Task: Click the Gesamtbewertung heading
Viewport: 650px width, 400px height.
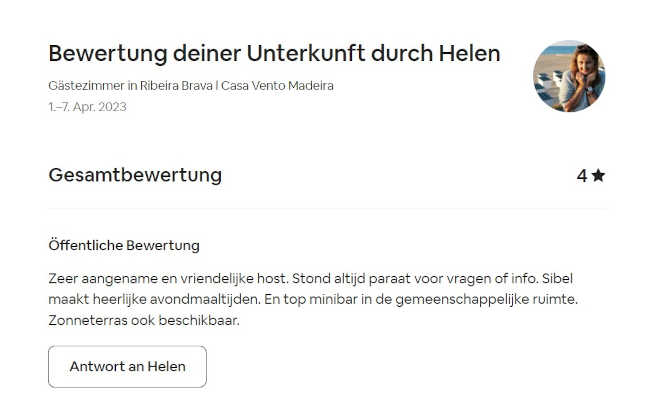Action: coord(135,175)
